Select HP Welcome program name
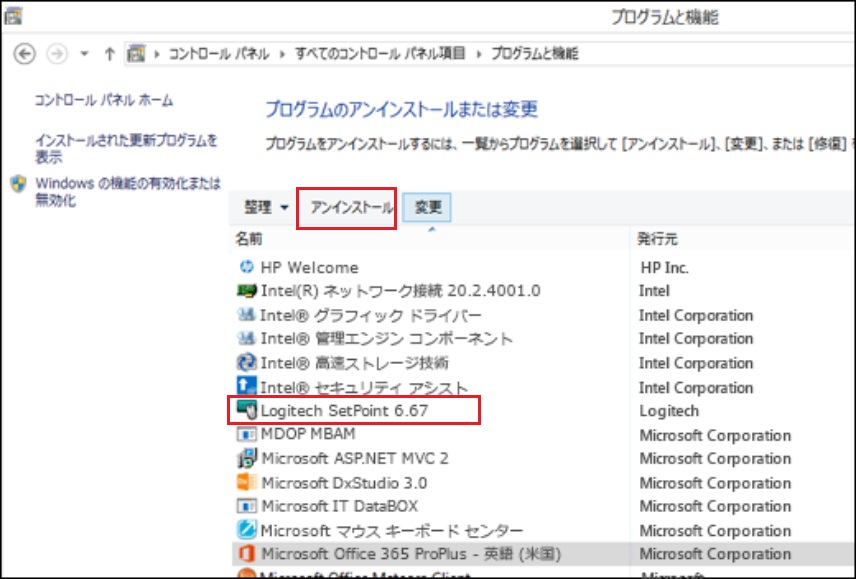Viewport: 856px width, 579px height. point(310,267)
